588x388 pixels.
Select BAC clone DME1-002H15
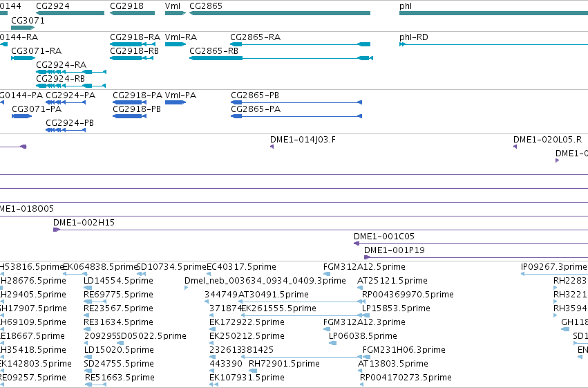tap(321, 230)
